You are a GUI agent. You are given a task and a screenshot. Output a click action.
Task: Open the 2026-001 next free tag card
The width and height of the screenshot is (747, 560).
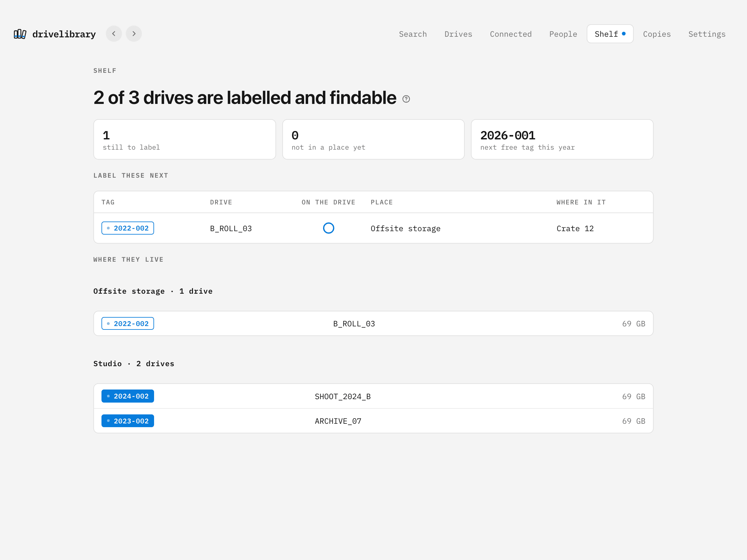[x=562, y=139]
